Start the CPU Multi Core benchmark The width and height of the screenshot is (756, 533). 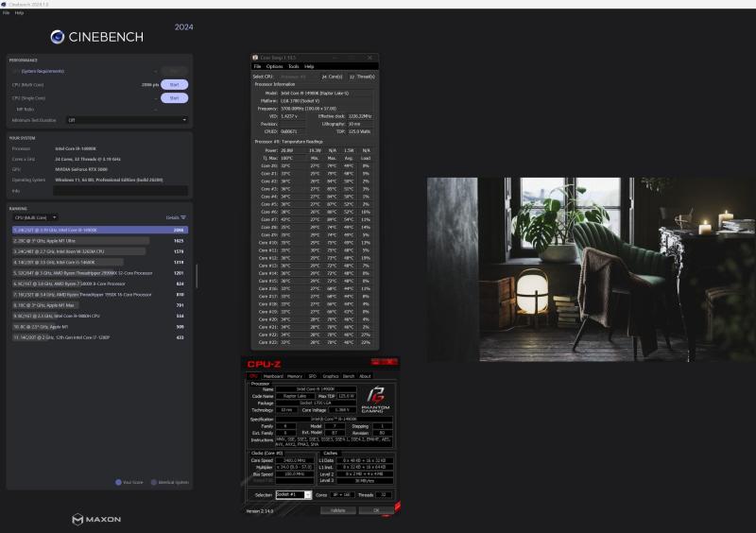point(173,84)
